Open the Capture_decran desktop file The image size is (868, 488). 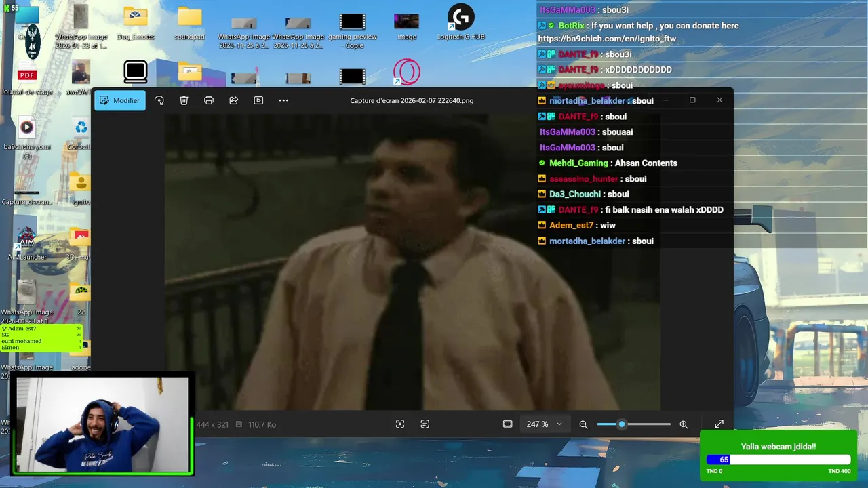[x=27, y=197]
